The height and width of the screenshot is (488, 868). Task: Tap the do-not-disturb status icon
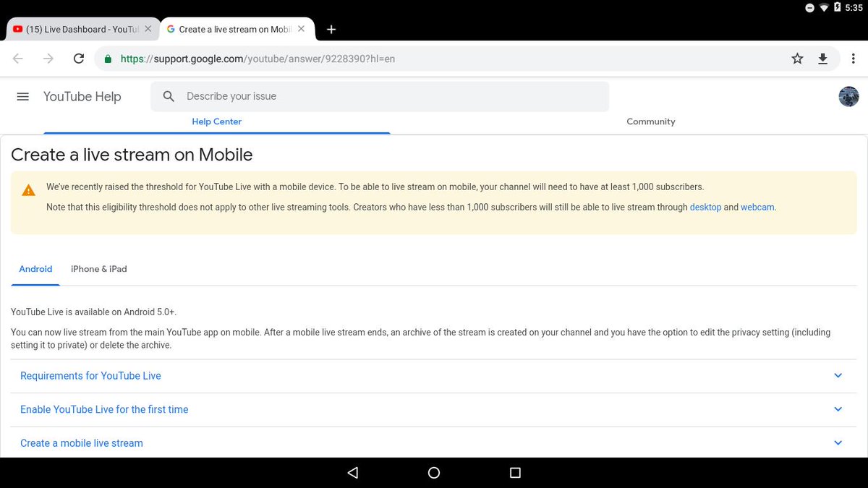(809, 7)
